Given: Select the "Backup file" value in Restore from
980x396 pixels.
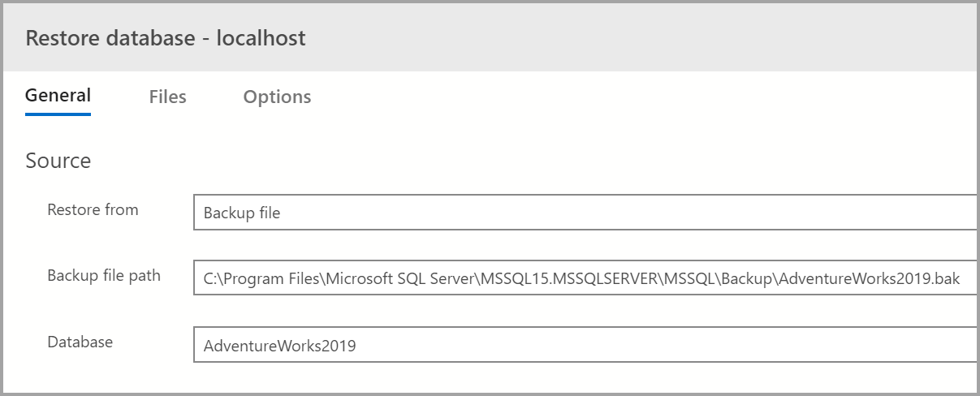Looking at the screenshot, I should click(241, 213).
